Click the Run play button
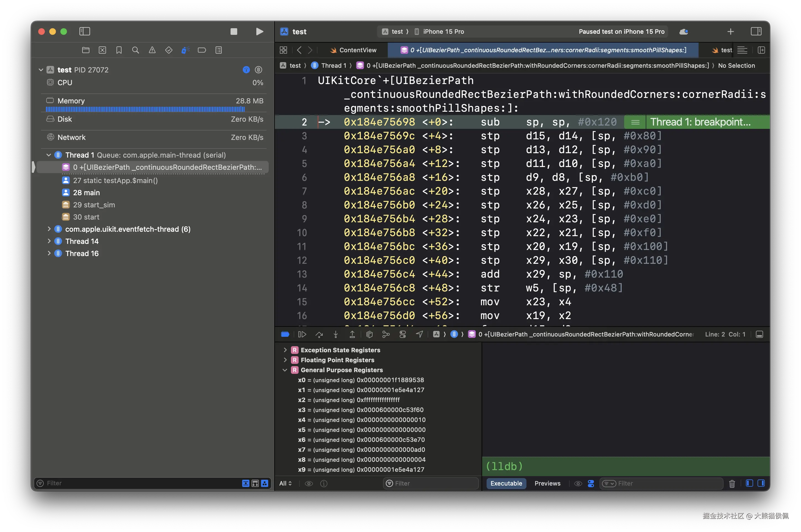This screenshot has width=801, height=532. coord(259,32)
